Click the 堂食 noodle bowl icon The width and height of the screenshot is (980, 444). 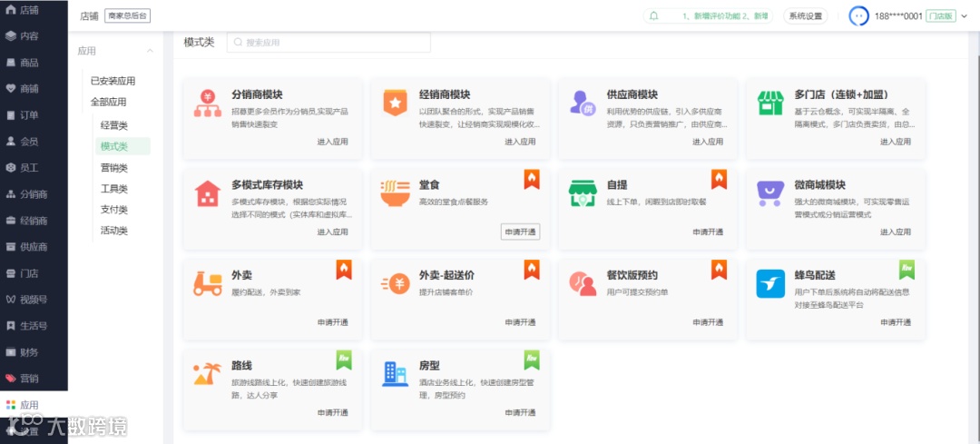pyautogui.click(x=395, y=194)
